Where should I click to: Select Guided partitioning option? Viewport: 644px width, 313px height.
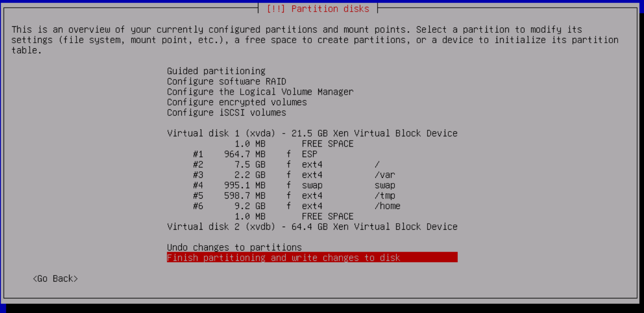pyautogui.click(x=216, y=71)
